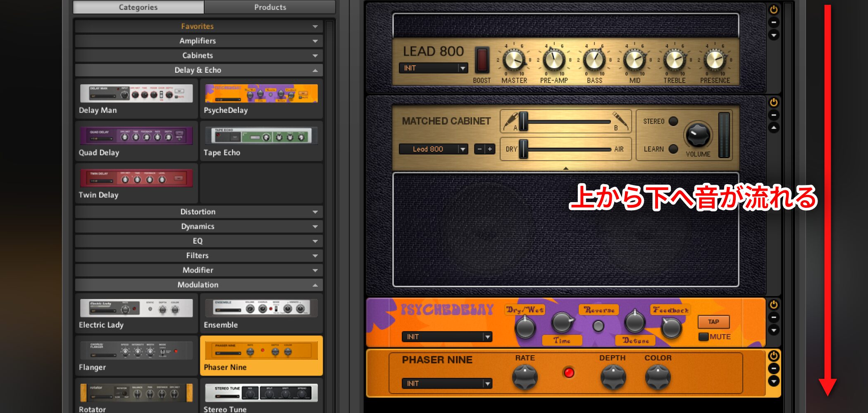Open the PsycheDelay INIT preset dropdown

[447, 337]
